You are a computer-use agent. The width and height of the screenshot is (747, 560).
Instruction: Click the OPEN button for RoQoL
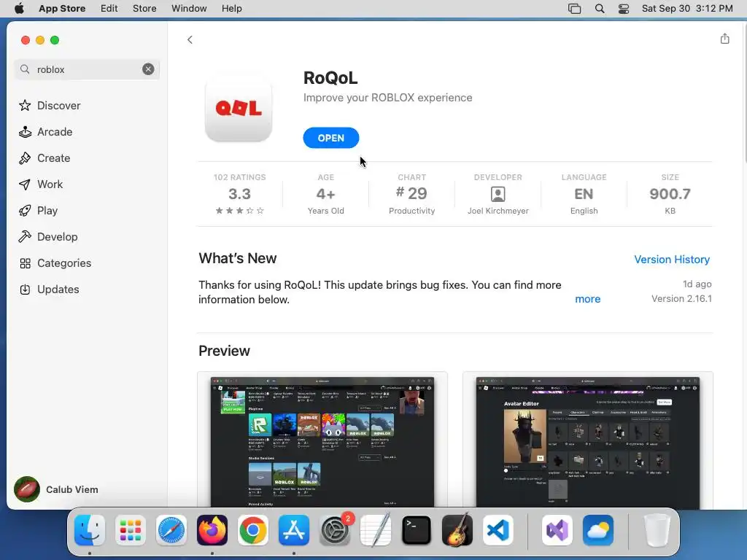click(x=331, y=138)
